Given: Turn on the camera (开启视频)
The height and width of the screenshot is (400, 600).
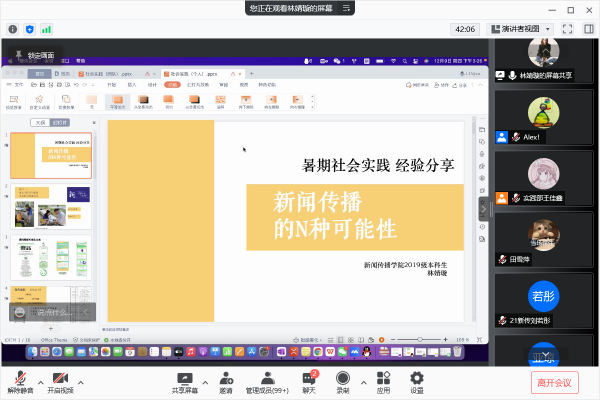Looking at the screenshot, I should click(x=61, y=378).
